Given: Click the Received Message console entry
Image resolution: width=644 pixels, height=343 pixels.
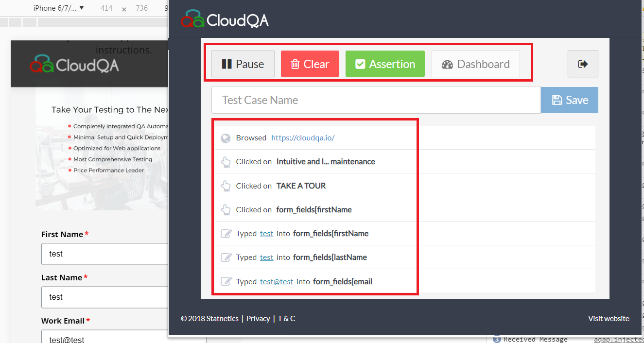Looking at the screenshot, I should click(535, 339).
